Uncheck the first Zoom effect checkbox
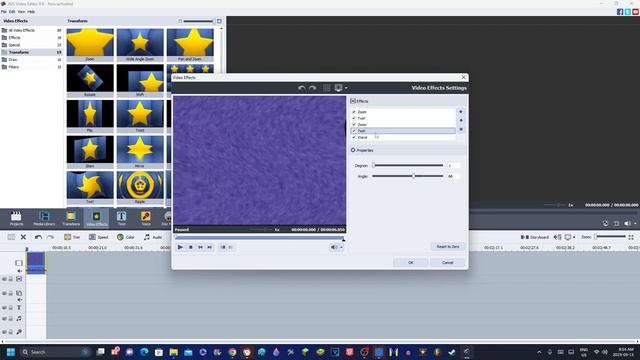 354,112
